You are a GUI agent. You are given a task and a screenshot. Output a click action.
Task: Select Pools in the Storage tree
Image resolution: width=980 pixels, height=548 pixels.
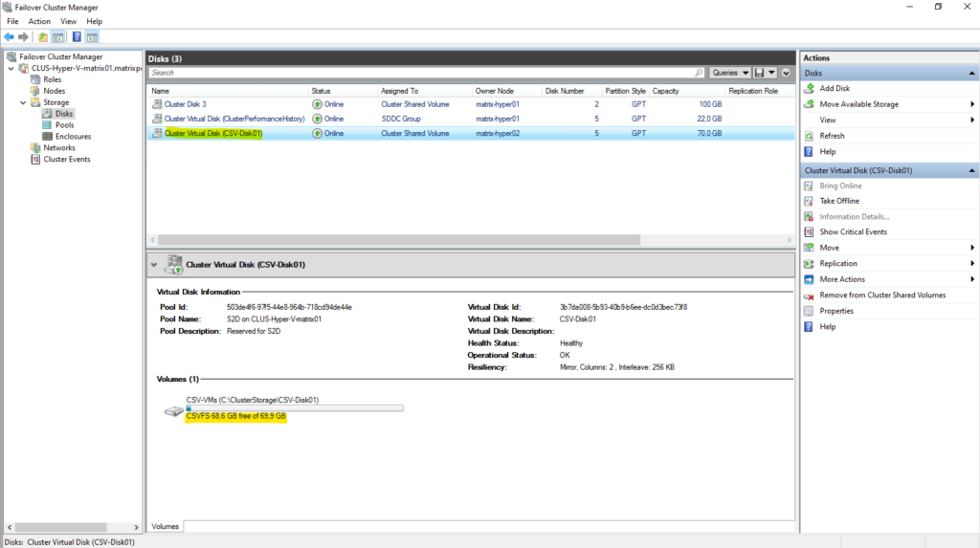(x=64, y=125)
